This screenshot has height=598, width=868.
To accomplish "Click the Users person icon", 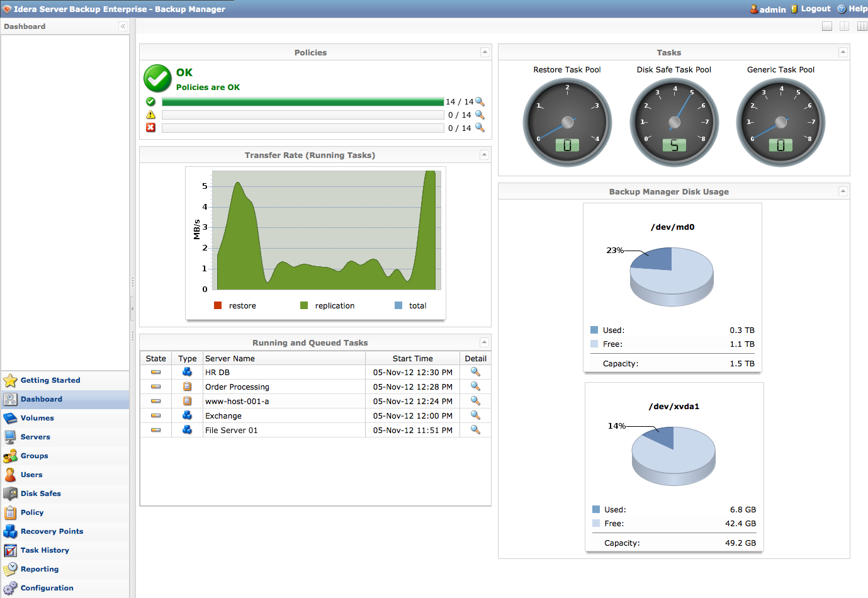I will coord(10,475).
